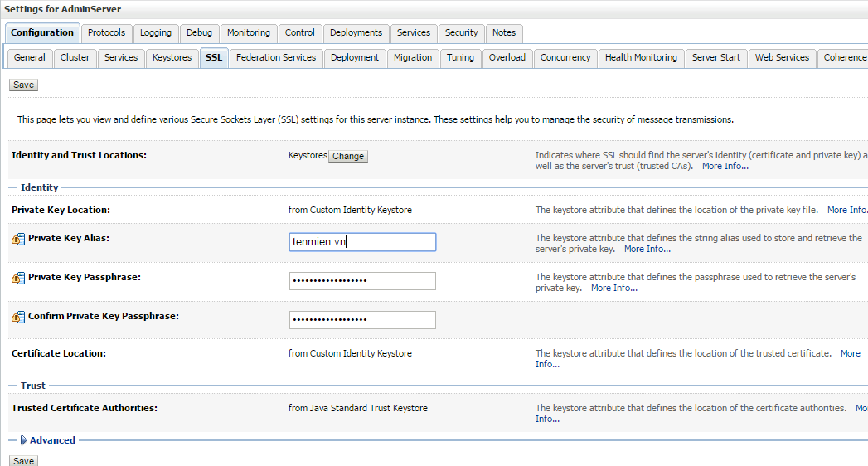Click the Confirm Private Key Passphrase field

click(x=362, y=319)
